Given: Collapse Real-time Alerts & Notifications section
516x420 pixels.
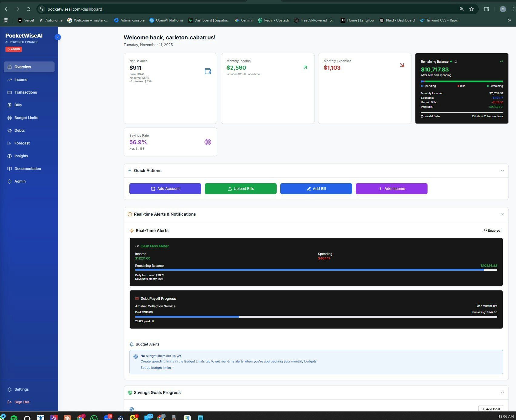Looking at the screenshot, I should 502,214.
